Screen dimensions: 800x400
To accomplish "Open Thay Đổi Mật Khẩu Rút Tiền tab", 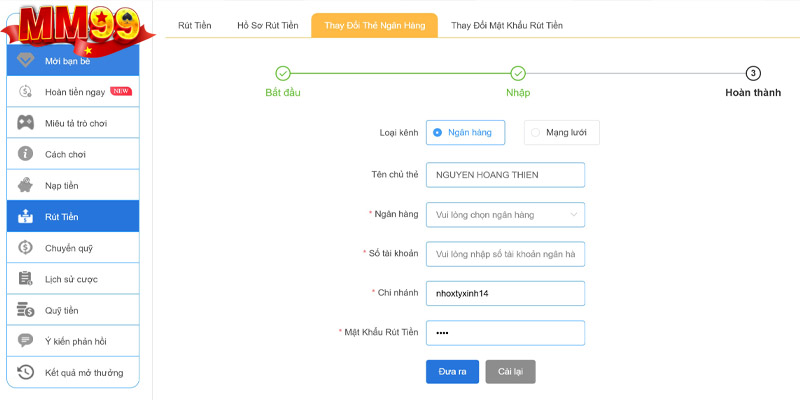I will coord(506,25).
